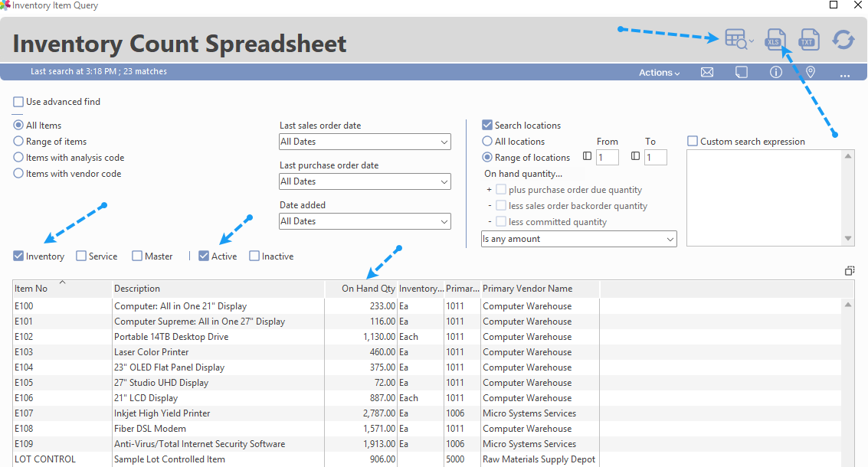
Task: Open the Date added dropdown
Action: click(x=365, y=221)
